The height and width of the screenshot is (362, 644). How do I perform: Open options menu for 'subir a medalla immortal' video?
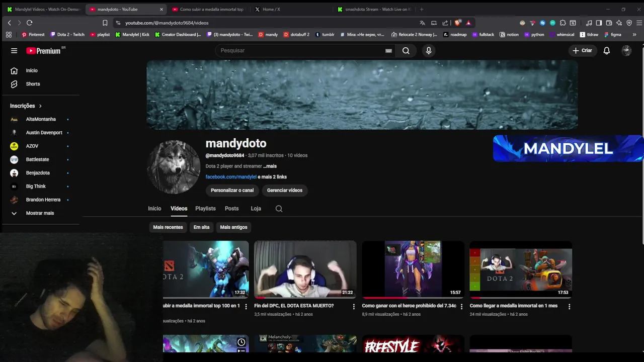point(246,306)
